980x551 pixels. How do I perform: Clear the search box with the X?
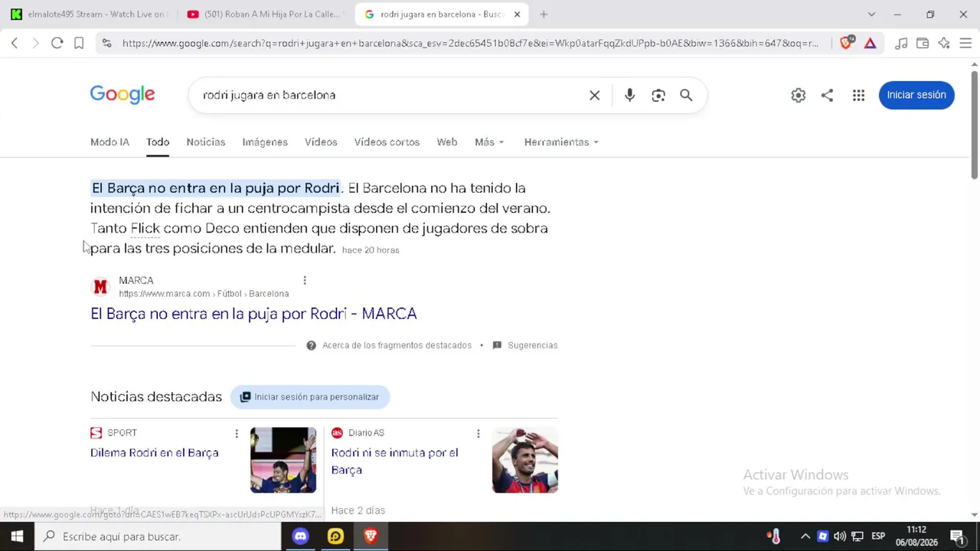[595, 95]
